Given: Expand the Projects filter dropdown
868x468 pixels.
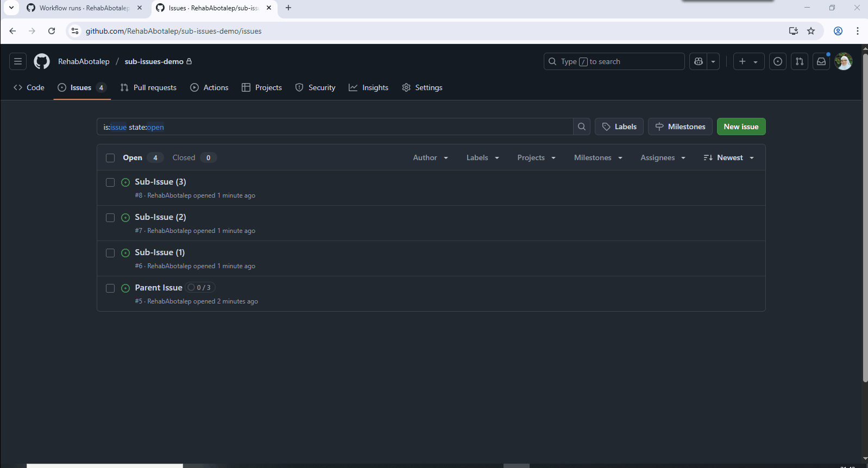Looking at the screenshot, I should coord(537,157).
